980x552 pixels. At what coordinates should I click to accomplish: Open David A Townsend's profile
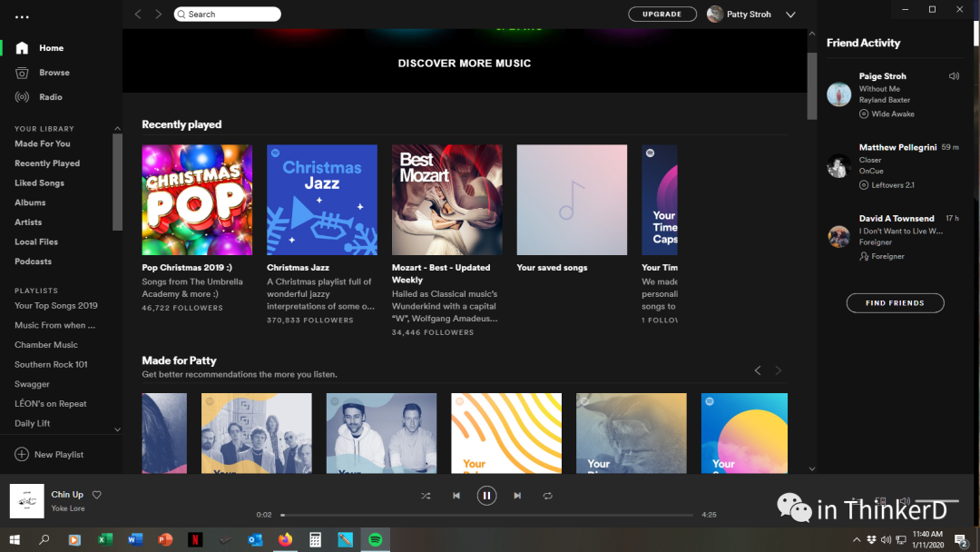[x=897, y=218]
